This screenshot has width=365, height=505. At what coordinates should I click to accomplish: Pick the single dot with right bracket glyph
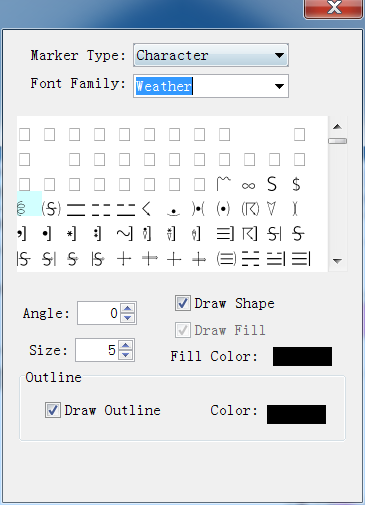(x=47, y=234)
